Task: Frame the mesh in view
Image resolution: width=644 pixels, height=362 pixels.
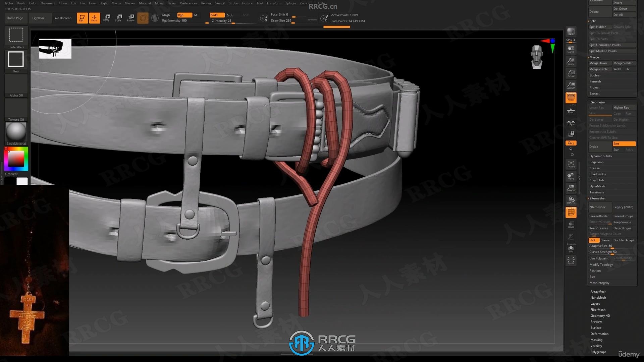Action: click(x=571, y=164)
